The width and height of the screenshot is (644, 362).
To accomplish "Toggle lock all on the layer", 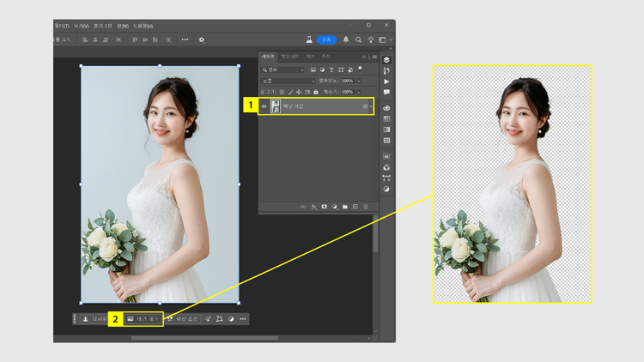I will tap(317, 92).
